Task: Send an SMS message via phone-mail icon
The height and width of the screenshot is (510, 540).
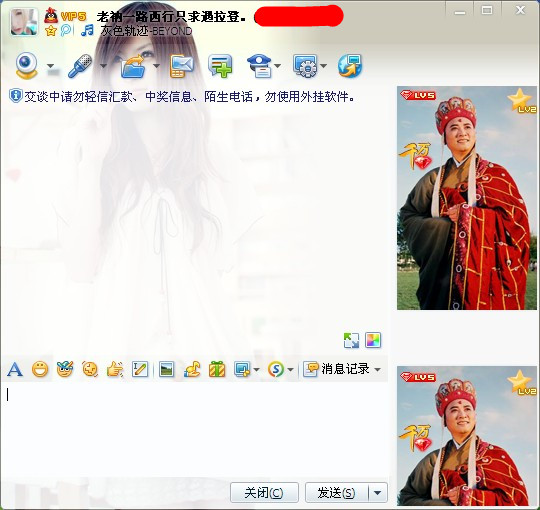Action: pos(181,66)
